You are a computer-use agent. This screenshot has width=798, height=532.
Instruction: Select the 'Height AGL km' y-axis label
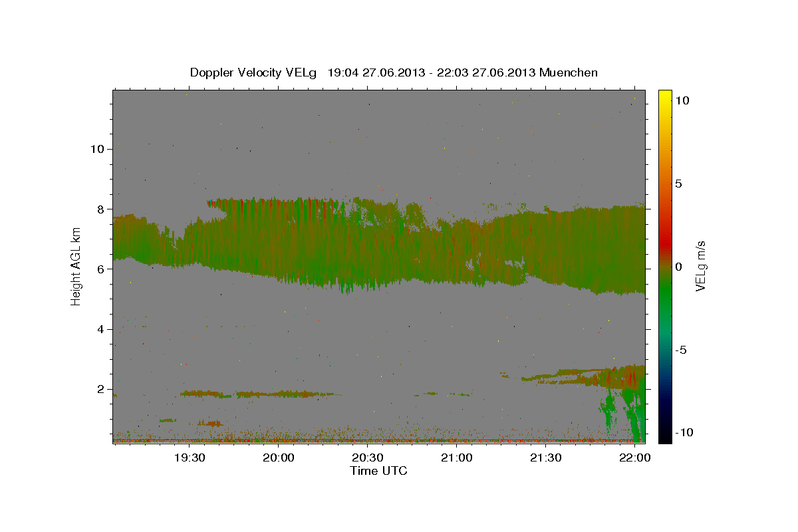[x=76, y=266]
